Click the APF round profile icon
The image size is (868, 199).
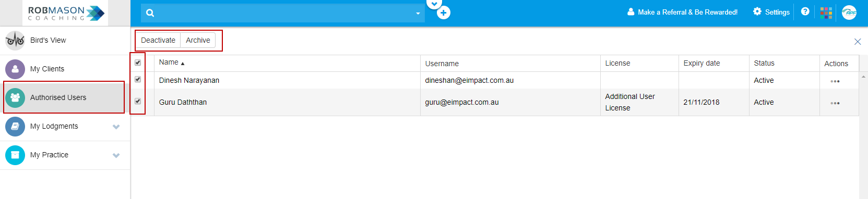tap(849, 13)
